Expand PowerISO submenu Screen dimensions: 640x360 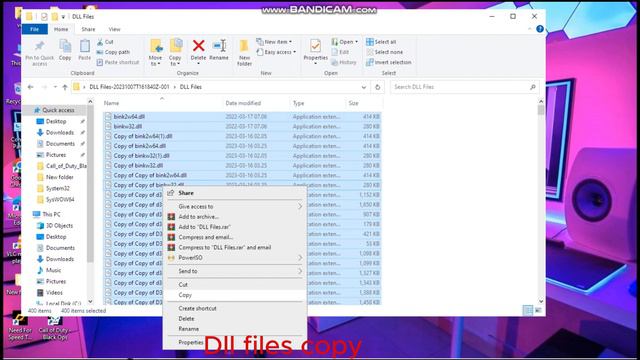coord(235,258)
